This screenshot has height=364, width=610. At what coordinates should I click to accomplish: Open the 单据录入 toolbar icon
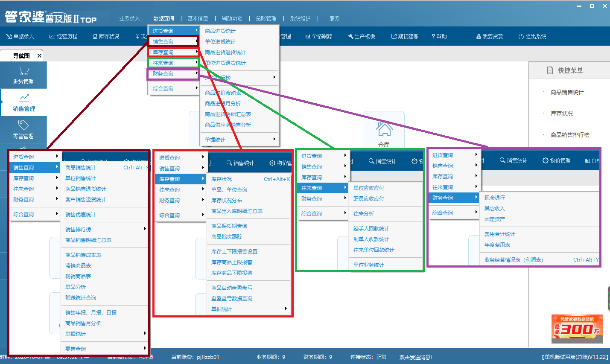pyautogui.click(x=20, y=36)
